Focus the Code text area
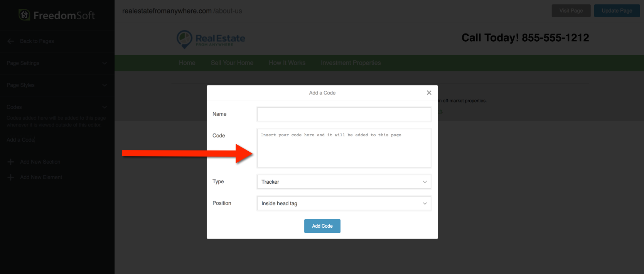644x274 pixels. [x=344, y=148]
